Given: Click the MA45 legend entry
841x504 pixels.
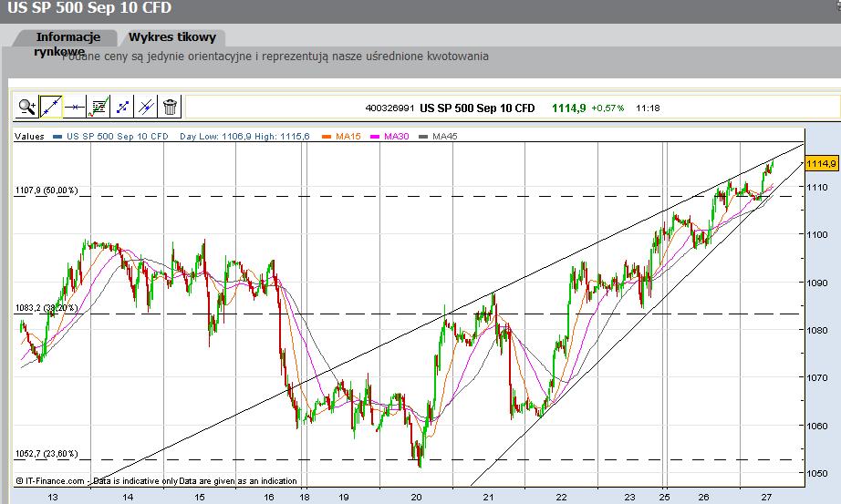Looking at the screenshot, I should tap(439, 136).
